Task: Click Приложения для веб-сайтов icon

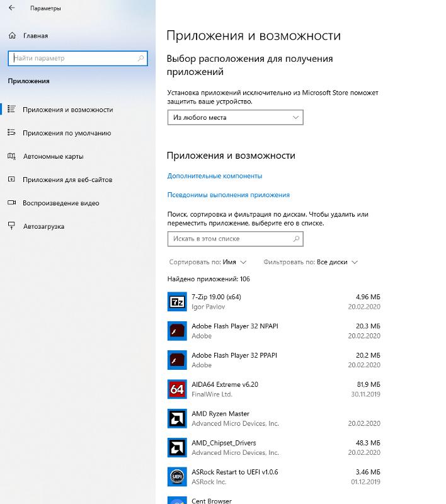Action: 11,180
